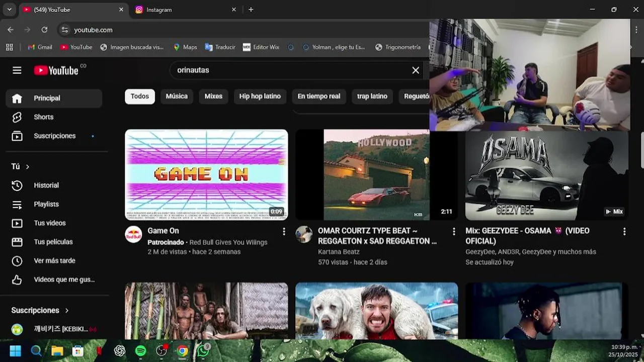Open the Imagen buscada bookmark
Viewport: 644px width, 362px height.
coord(132,47)
